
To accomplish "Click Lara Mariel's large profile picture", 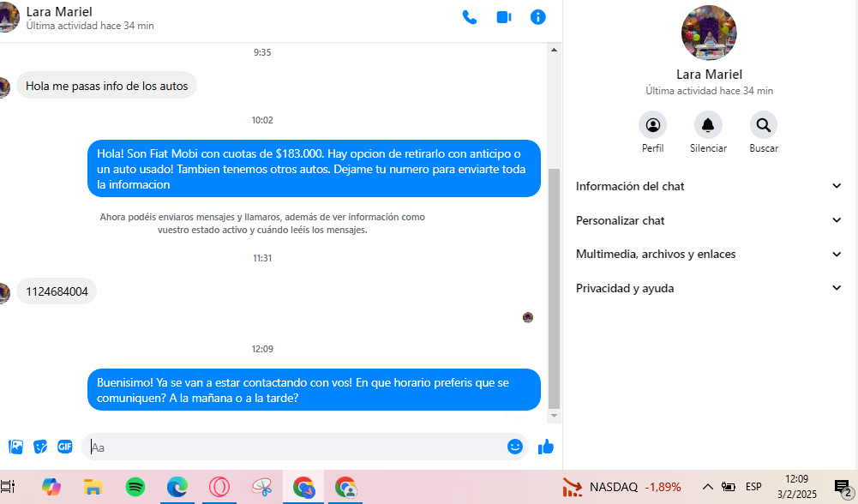I will pos(709,33).
